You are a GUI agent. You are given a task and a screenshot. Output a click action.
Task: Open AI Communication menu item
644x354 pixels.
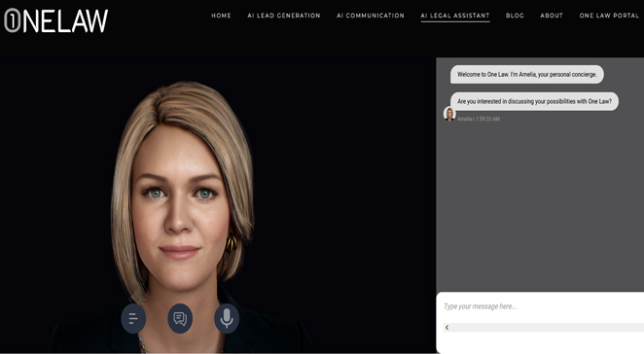pos(371,16)
